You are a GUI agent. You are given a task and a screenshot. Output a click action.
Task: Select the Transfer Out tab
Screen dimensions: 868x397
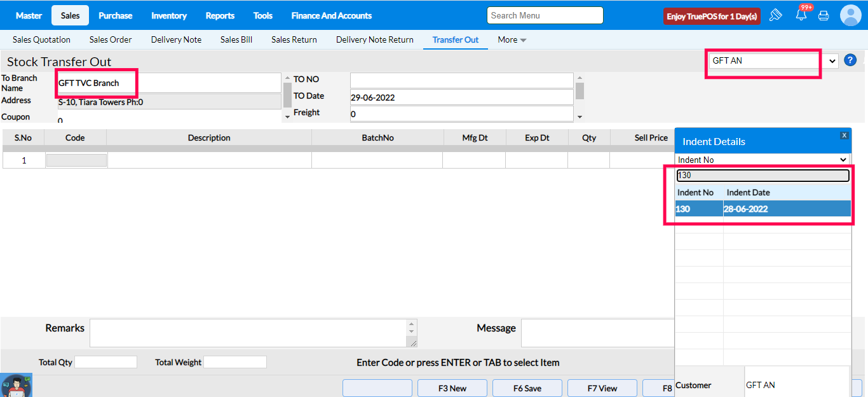tap(456, 39)
